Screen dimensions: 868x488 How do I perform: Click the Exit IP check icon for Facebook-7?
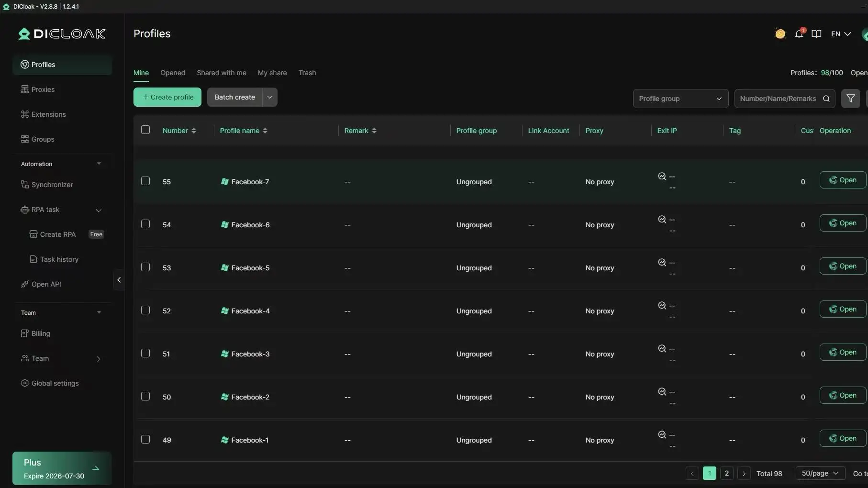pos(662,176)
